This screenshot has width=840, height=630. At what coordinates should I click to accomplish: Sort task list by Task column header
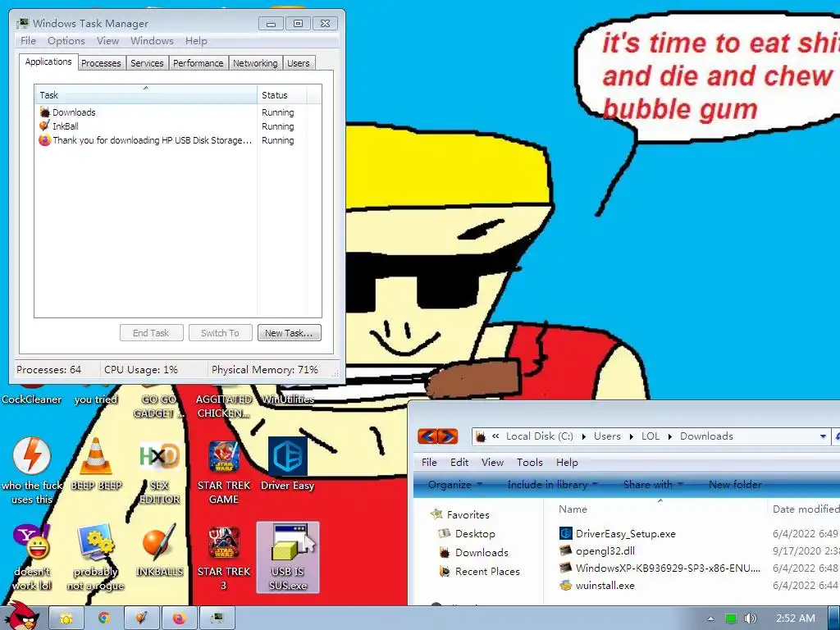[x=146, y=95]
